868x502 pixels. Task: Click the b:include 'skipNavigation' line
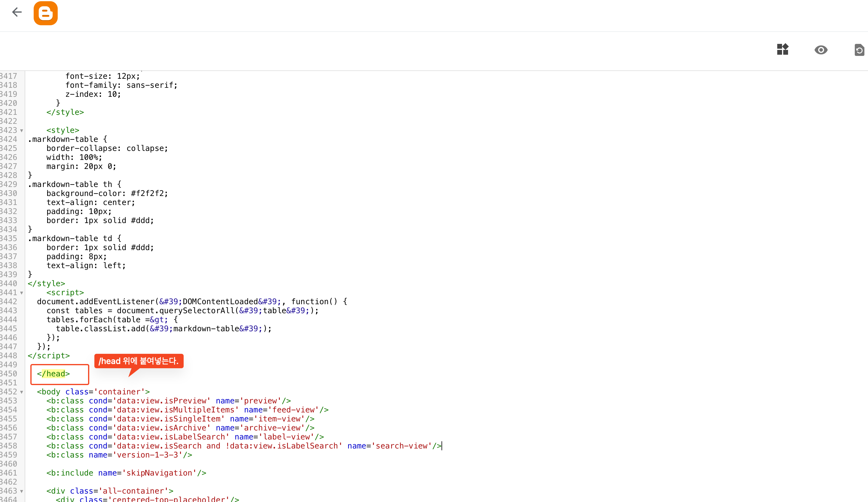pyautogui.click(x=127, y=473)
